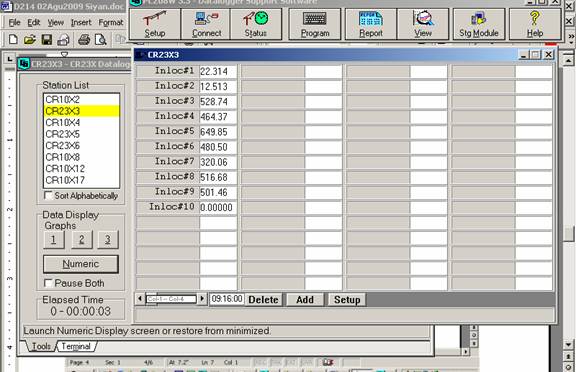
Task: Select station CR10X2
Action: tap(81, 100)
